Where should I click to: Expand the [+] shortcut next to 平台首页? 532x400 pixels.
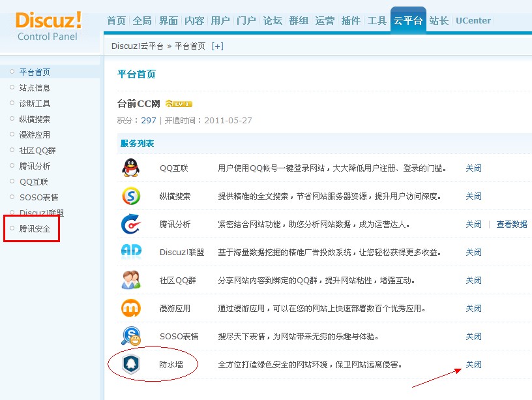point(217,46)
